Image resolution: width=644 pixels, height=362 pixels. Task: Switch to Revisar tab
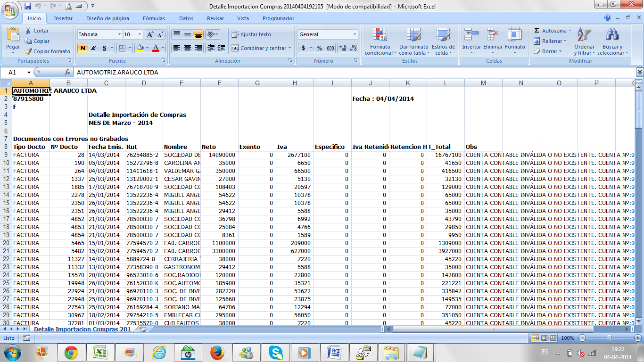[215, 18]
